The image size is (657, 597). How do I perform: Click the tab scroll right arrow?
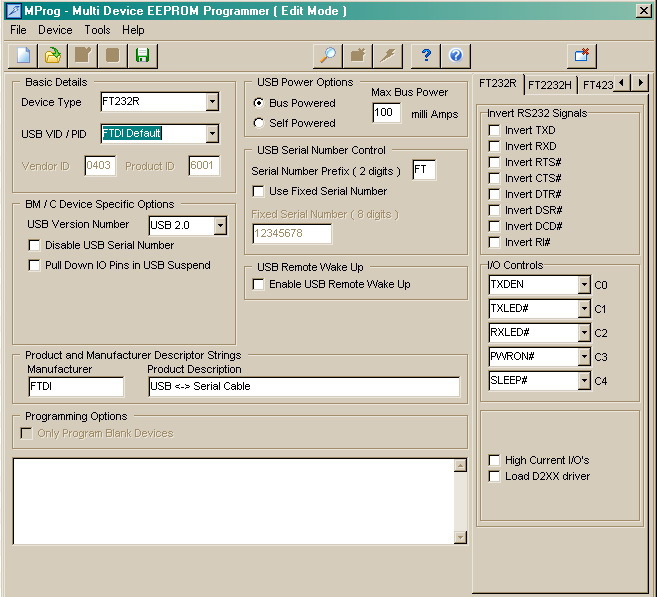(x=640, y=83)
